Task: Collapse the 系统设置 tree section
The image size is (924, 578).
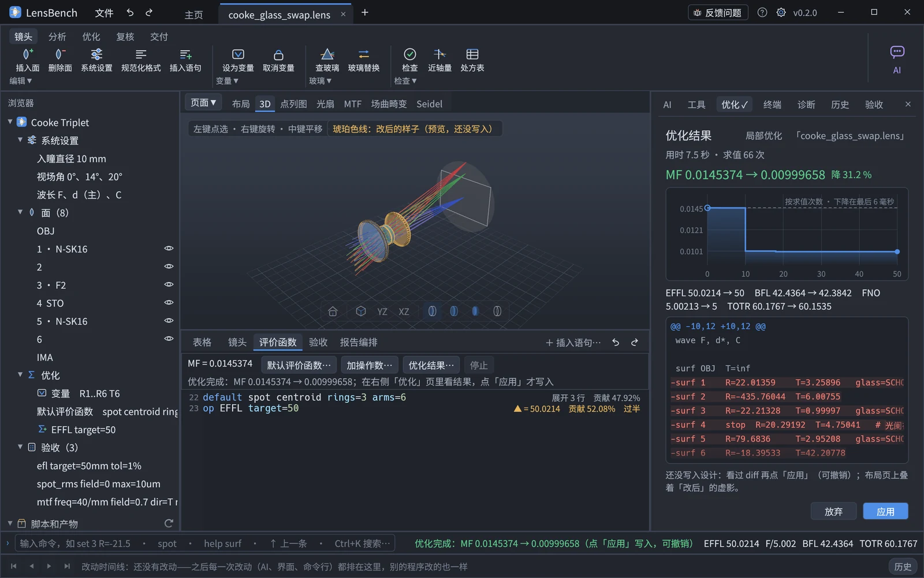Action: [x=20, y=140]
